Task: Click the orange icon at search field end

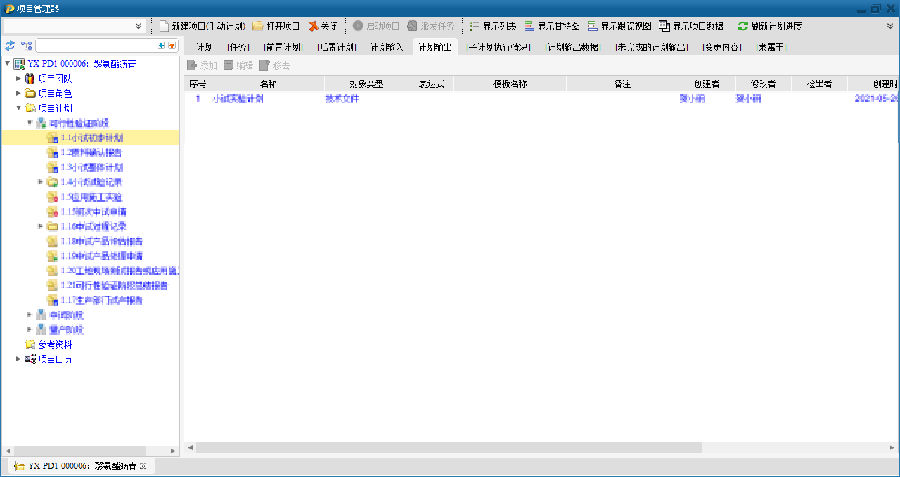Action: [x=172, y=45]
